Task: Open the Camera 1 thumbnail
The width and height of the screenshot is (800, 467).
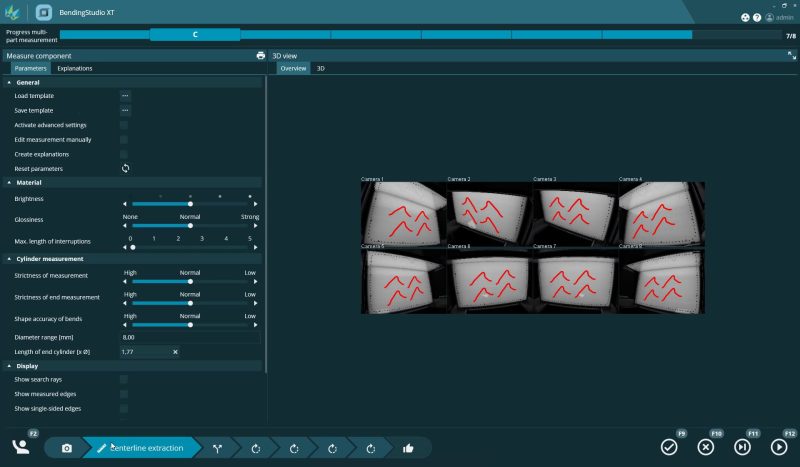Action: coord(404,214)
